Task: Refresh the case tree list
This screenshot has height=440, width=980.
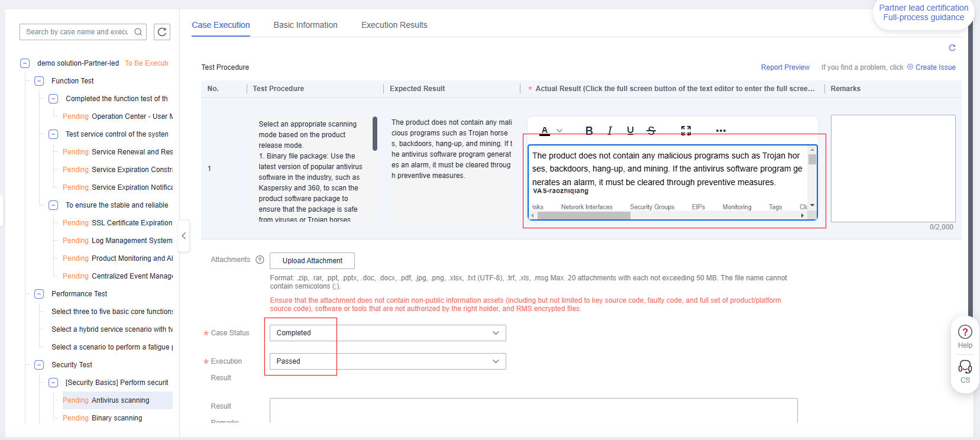Action: 162,32
